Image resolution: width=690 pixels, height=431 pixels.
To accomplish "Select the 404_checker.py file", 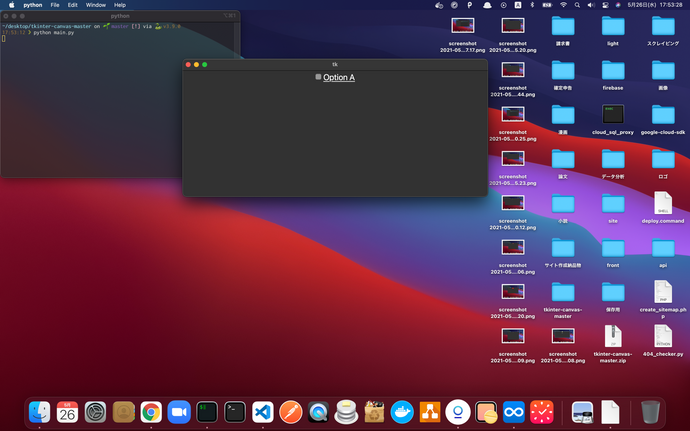I will [x=662, y=337].
